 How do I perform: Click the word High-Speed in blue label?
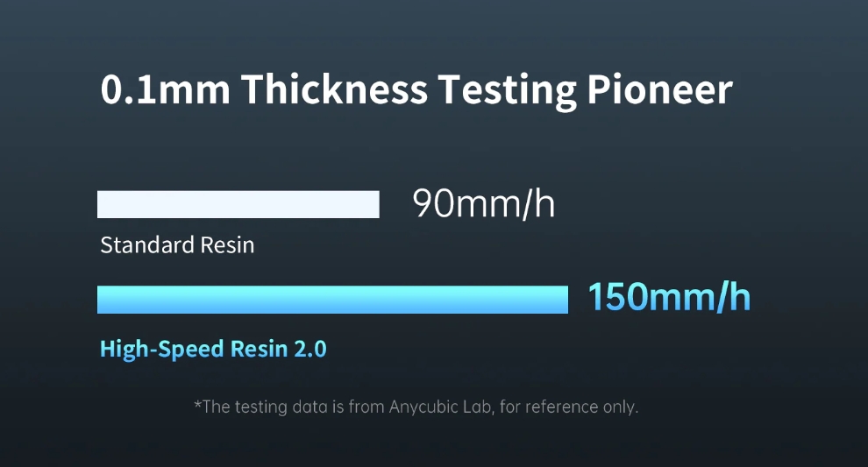161,349
